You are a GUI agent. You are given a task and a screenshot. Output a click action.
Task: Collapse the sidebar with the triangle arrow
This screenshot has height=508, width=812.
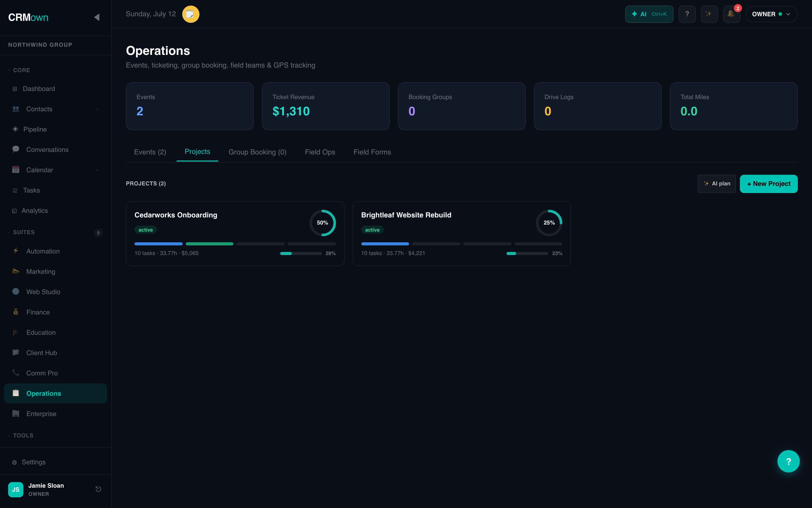pyautogui.click(x=97, y=17)
